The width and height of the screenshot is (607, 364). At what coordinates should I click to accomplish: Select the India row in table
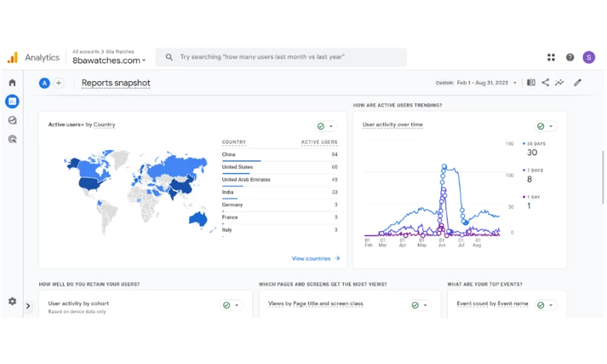[279, 193]
